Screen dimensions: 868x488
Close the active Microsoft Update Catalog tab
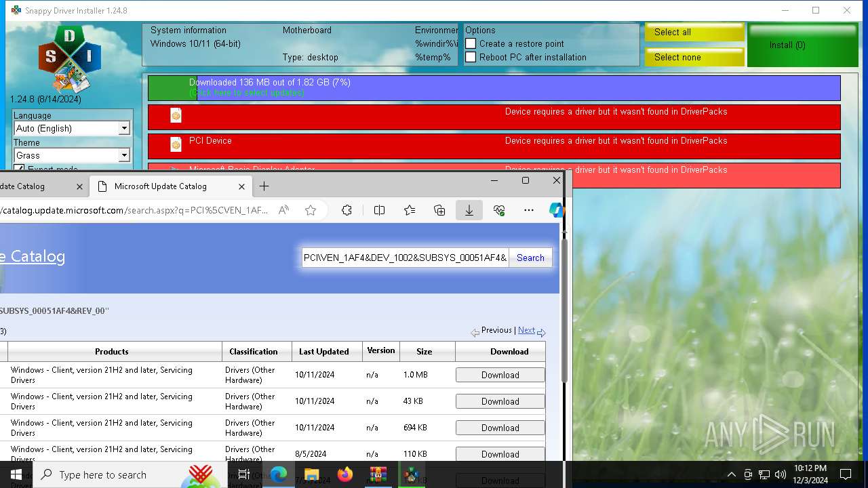[x=241, y=186]
